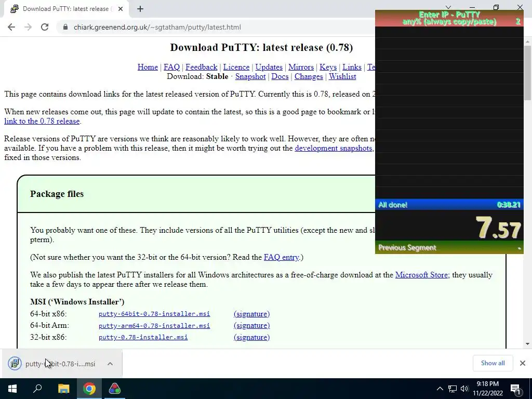The height and width of the screenshot is (399, 532).
Task: Open the Microsoft Store link
Action: click(x=422, y=275)
